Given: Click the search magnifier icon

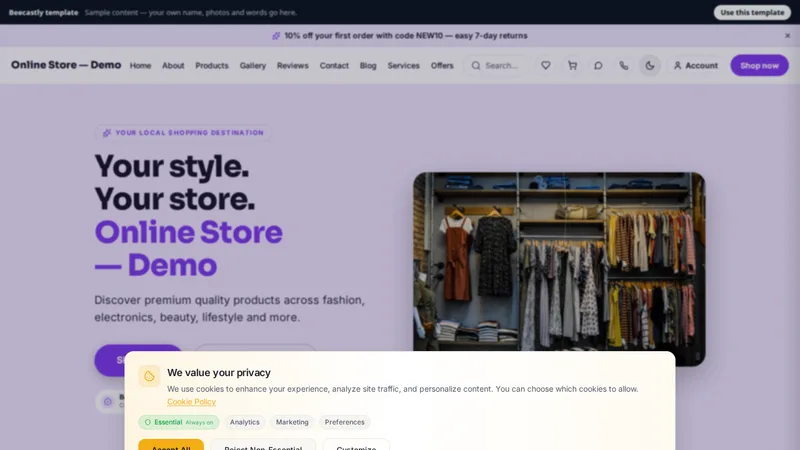Looking at the screenshot, I should tap(476, 65).
